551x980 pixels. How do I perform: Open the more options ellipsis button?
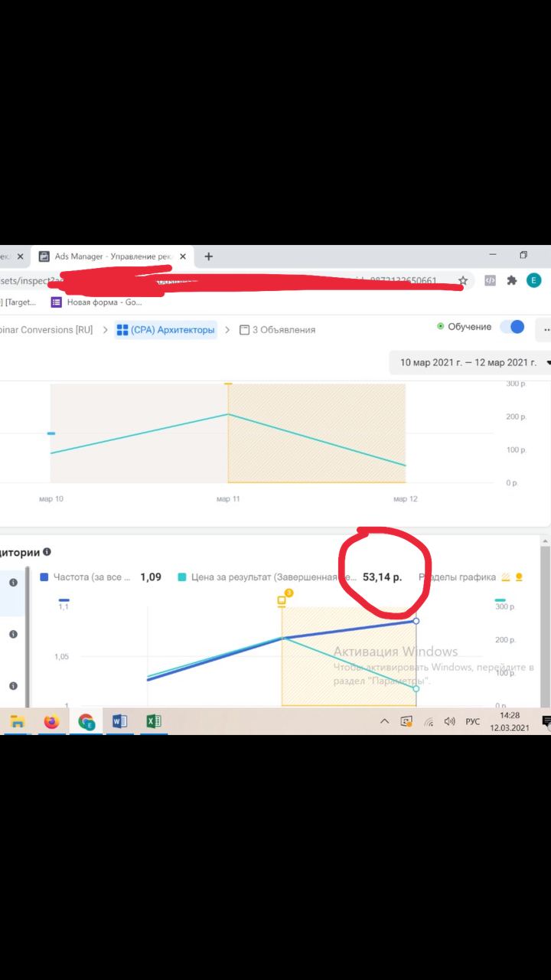(546, 330)
